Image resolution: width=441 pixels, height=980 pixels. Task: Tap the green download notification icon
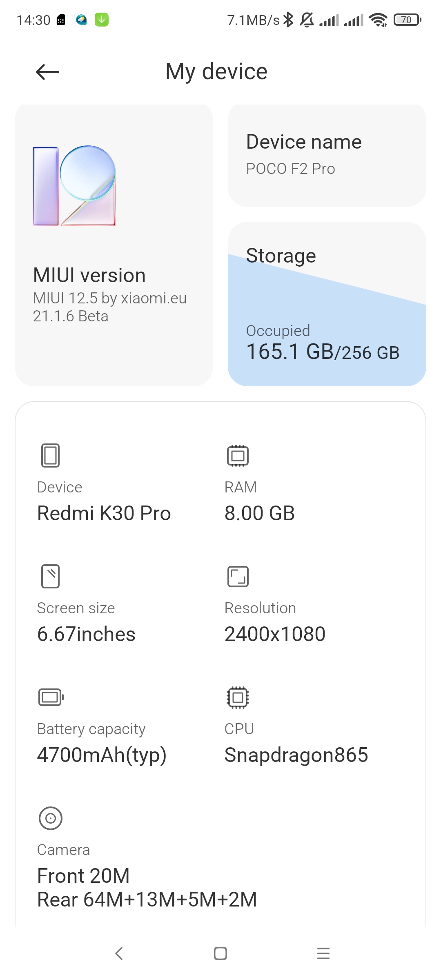click(x=102, y=20)
